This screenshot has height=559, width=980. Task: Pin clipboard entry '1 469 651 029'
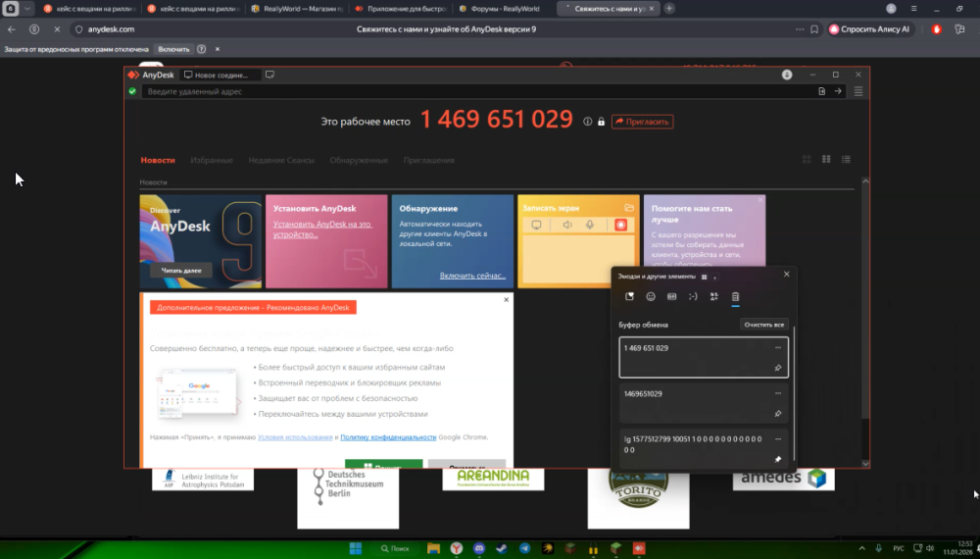point(778,368)
